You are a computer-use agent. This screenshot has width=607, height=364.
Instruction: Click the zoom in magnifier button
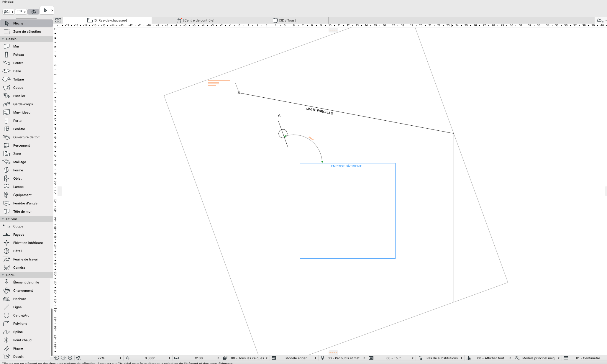pos(70,358)
